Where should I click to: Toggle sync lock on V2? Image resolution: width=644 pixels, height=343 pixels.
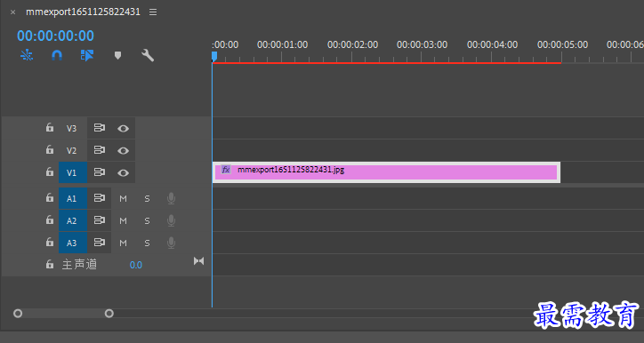click(x=100, y=150)
